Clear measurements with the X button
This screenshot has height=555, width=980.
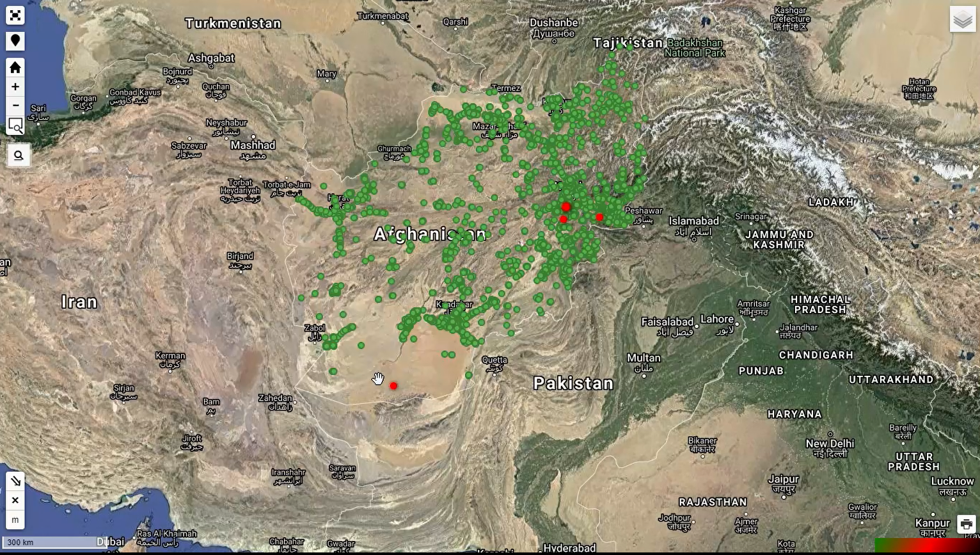15,501
